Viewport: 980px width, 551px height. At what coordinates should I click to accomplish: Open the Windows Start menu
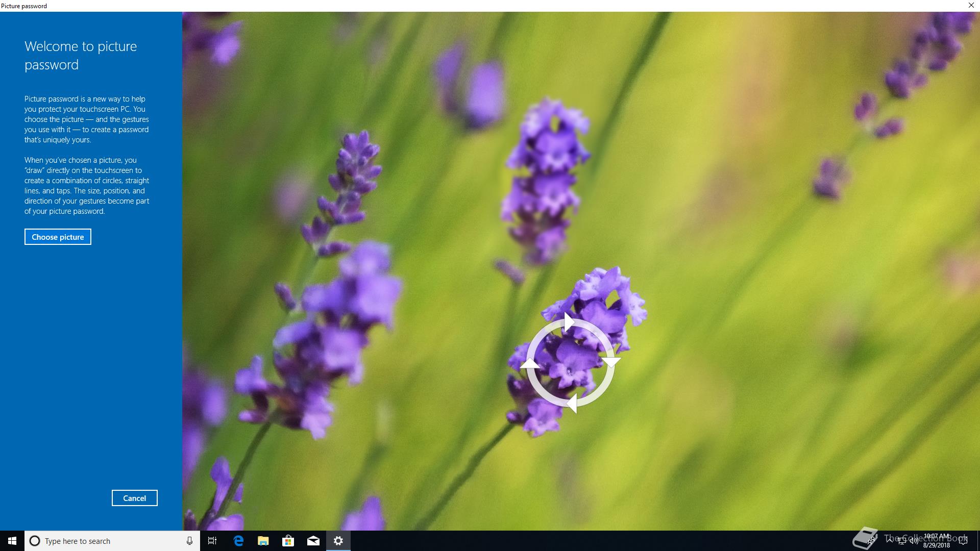(x=12, y=541)
